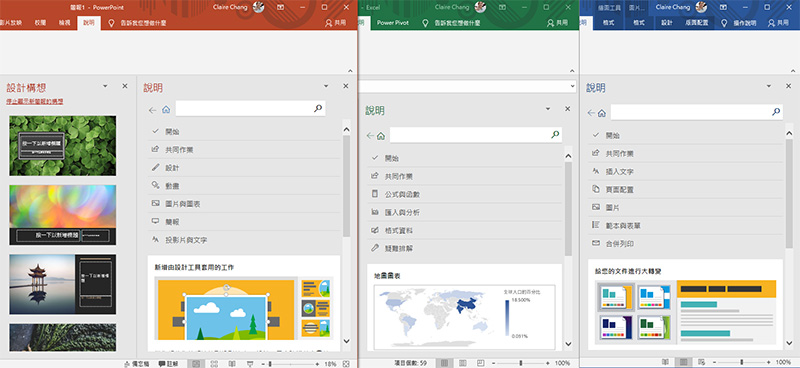The height and width of the screenshot is (368, 800).
Task: Collapse the PowerPoint ribbon
Action: click(351, 71)
